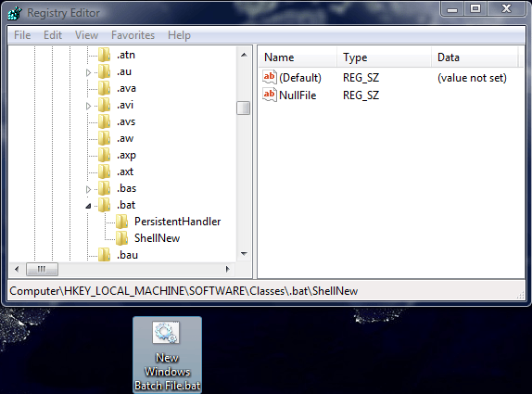
Task: Select the (Default) value name
Action: coord(300,78)
